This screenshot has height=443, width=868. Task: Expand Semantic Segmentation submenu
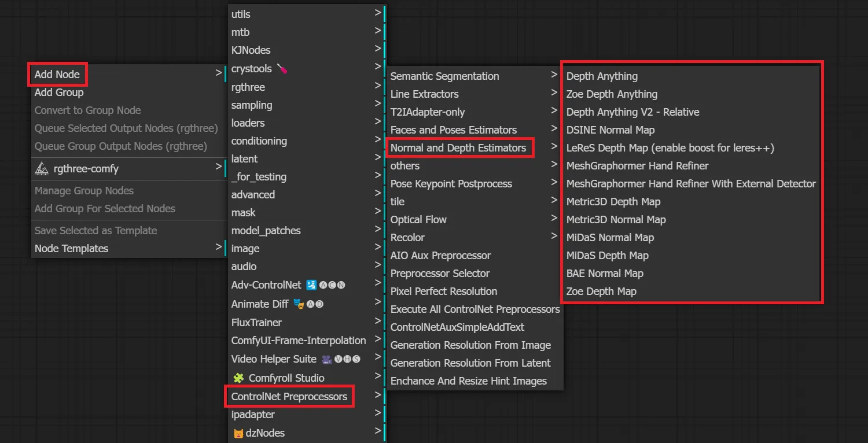(x=475, y=76)
